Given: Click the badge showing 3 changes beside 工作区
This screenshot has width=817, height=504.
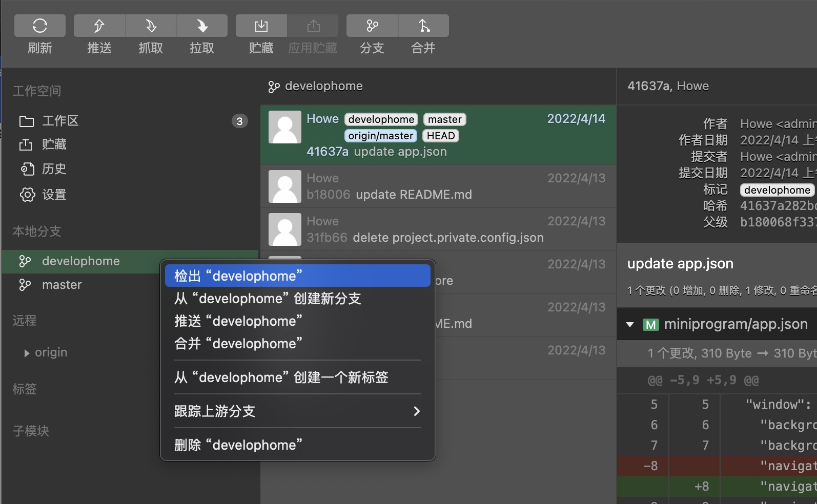Looking at the screenshot, I should click(239, 121).
